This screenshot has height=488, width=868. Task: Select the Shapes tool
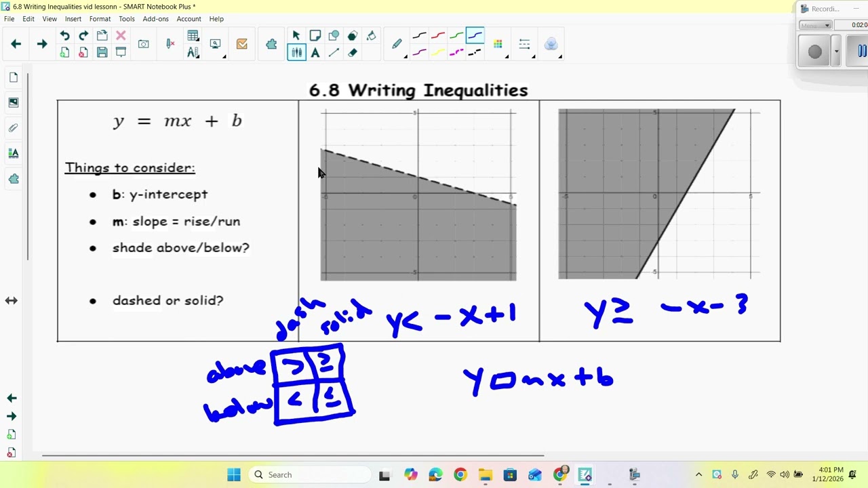click(x=334, y=36)
